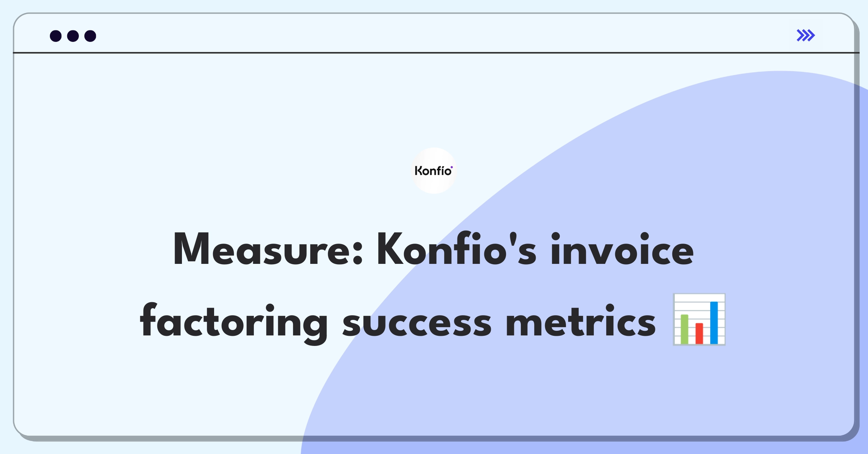Click the purple dot on Konfio logo
The image size is (868, 454).
tap(452, 167)
